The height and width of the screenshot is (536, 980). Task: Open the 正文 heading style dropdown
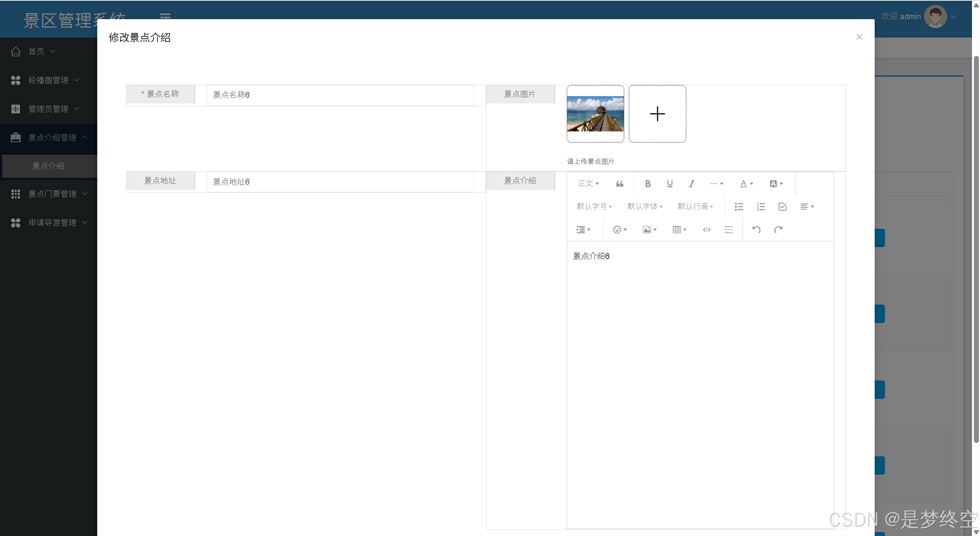click(x=588, y=184)
